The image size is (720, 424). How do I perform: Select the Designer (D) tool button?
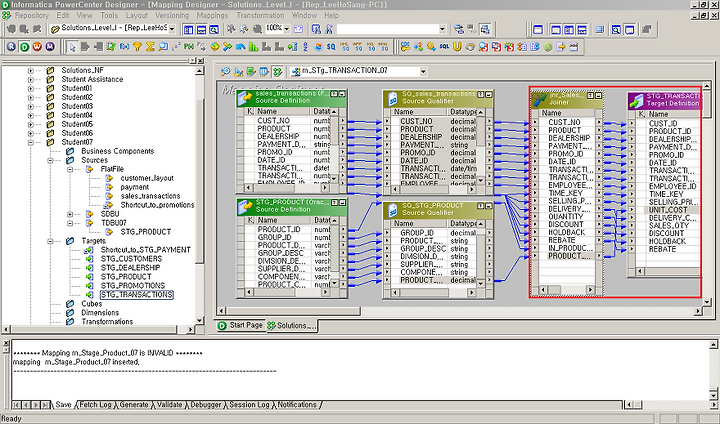(x=24, y=46)
